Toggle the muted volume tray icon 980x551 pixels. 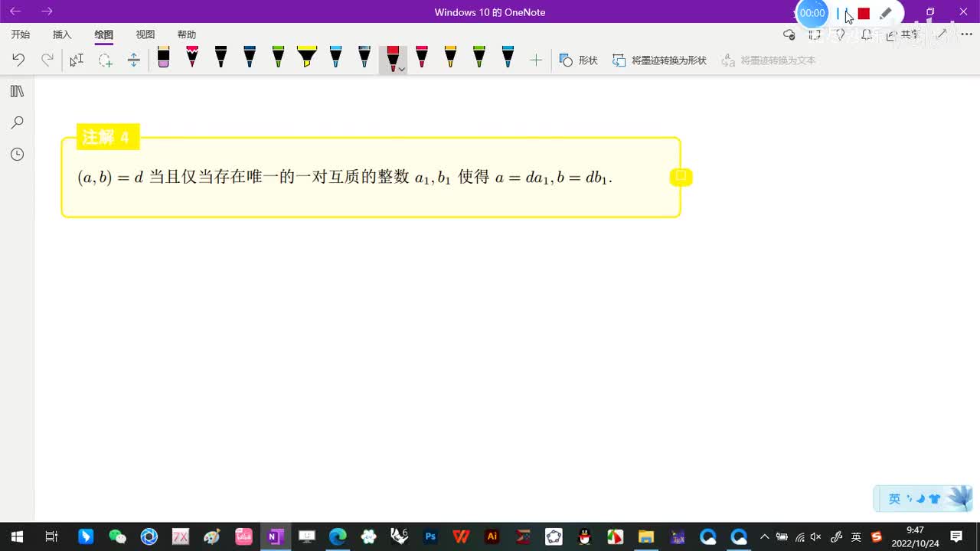[x=816, y=536]
